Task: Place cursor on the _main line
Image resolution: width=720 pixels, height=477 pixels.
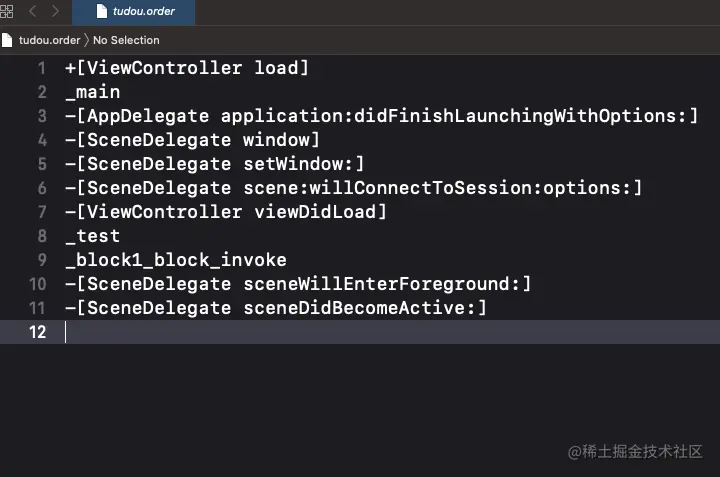Action: [x=92, y=92]
